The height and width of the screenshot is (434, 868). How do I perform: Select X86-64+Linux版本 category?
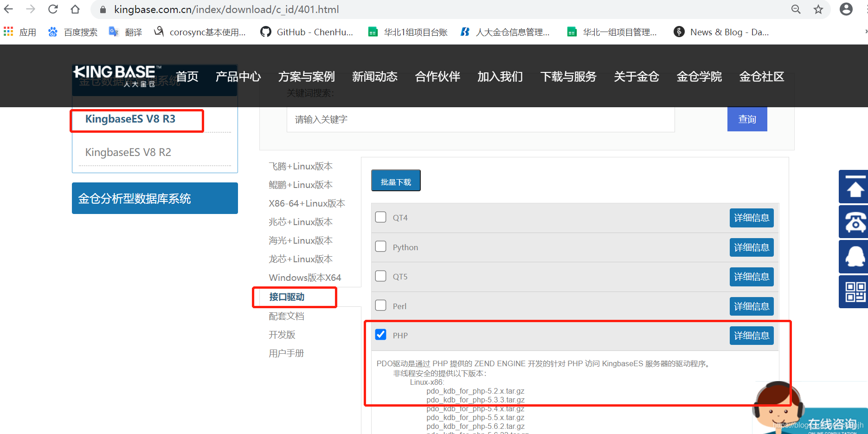[307, 203]
